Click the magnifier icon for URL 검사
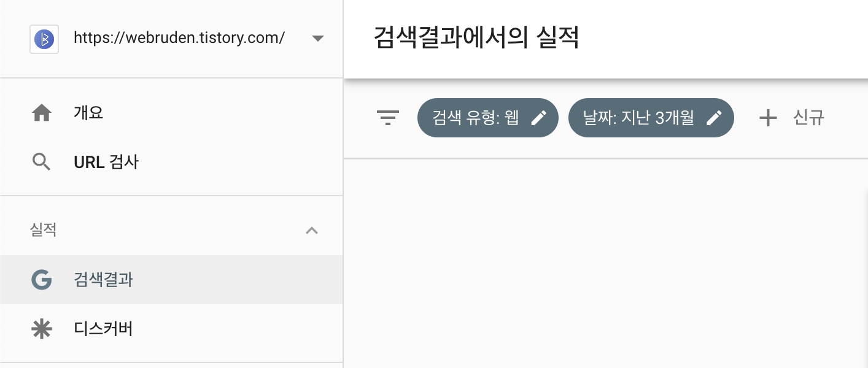Screen dimensions: 868x368 click(x=42, y=163)
